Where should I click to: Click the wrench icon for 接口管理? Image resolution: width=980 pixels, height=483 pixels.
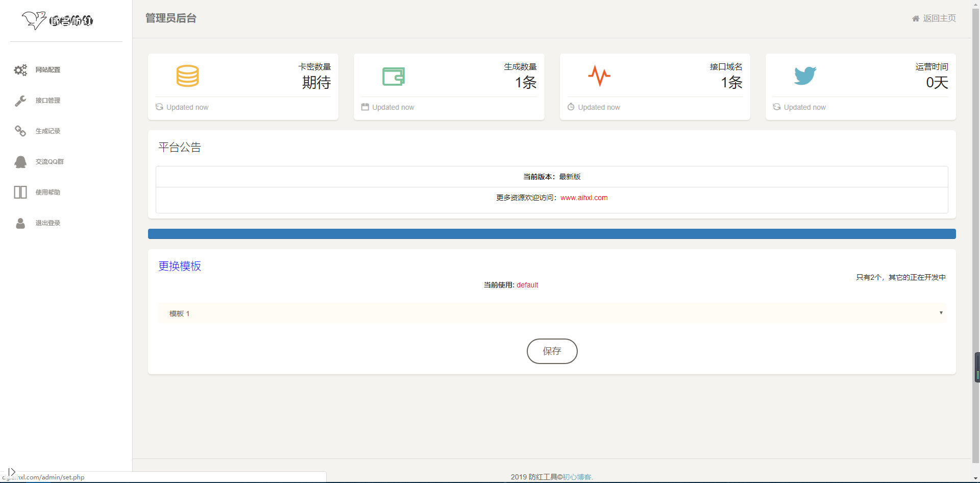20,101
